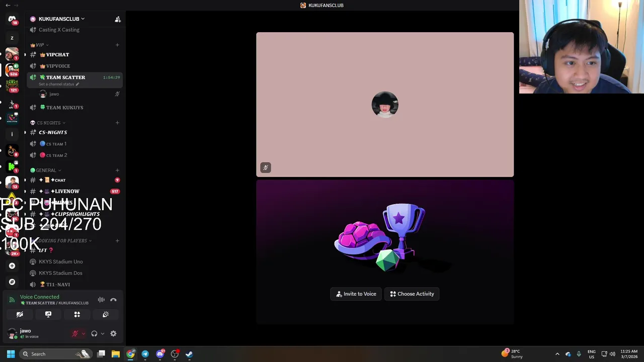Click Choose Activity button

[x=412, y=294]
